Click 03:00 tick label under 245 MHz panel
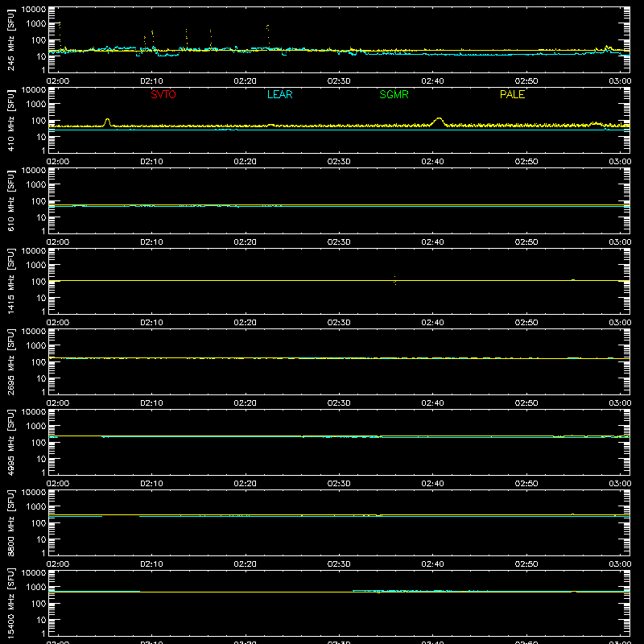The height and width of the screenshot is (644, 644). click(x=620, y=81)
